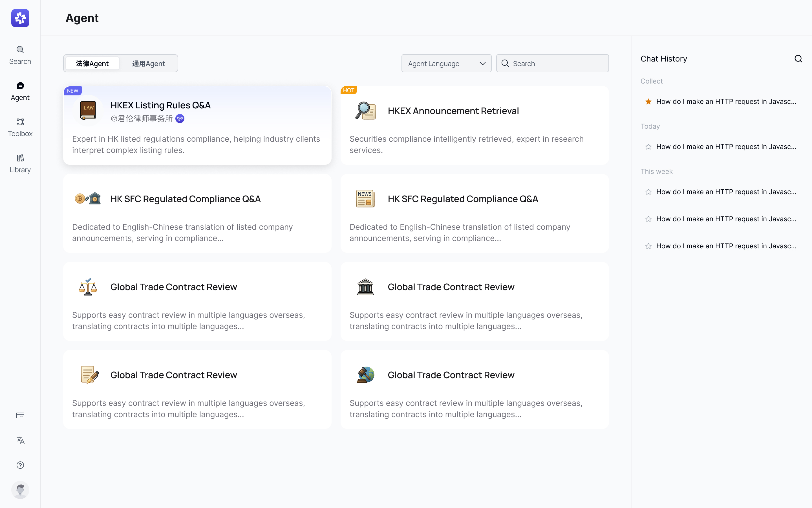Switch to the 法律Agent tab
This screenshot has height=508, width=812.
[92, 63]
